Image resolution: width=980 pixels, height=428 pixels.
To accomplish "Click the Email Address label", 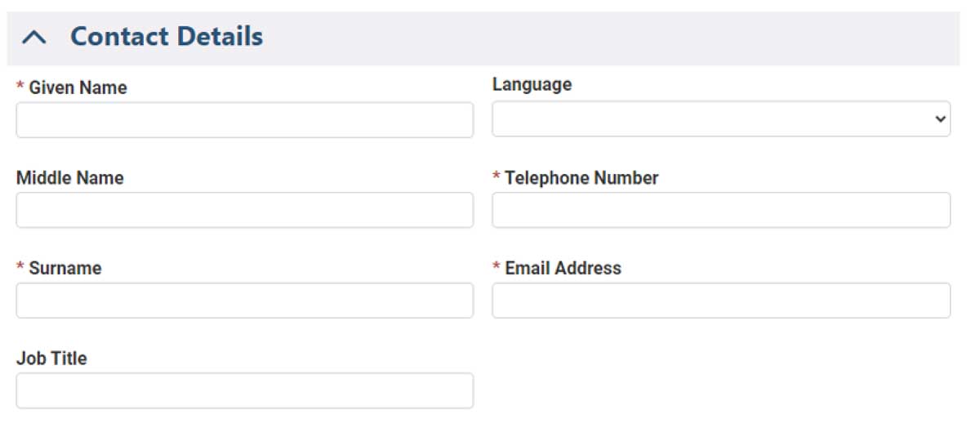I will coord(563,269).
